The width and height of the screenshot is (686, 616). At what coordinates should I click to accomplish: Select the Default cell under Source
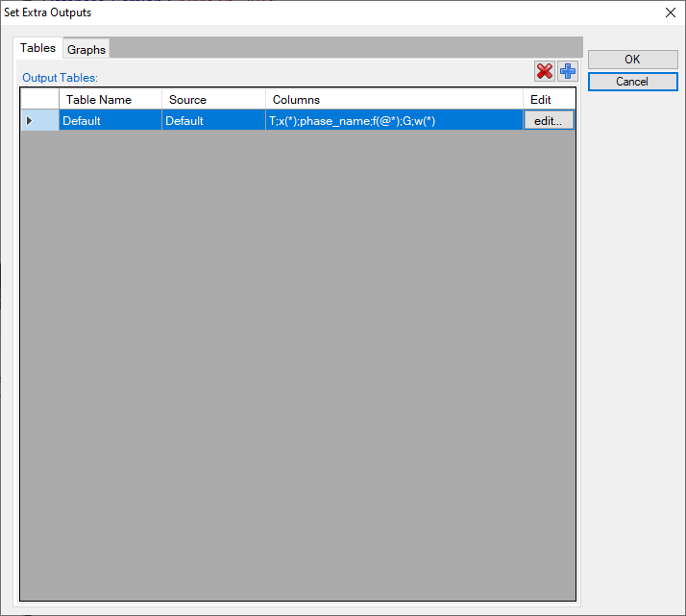click(213, 121)
